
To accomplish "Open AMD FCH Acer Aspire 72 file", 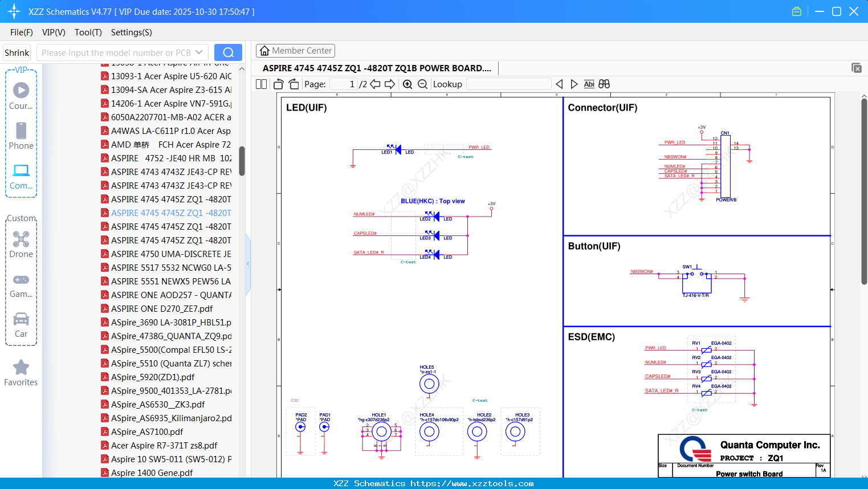I will [166, 145].
